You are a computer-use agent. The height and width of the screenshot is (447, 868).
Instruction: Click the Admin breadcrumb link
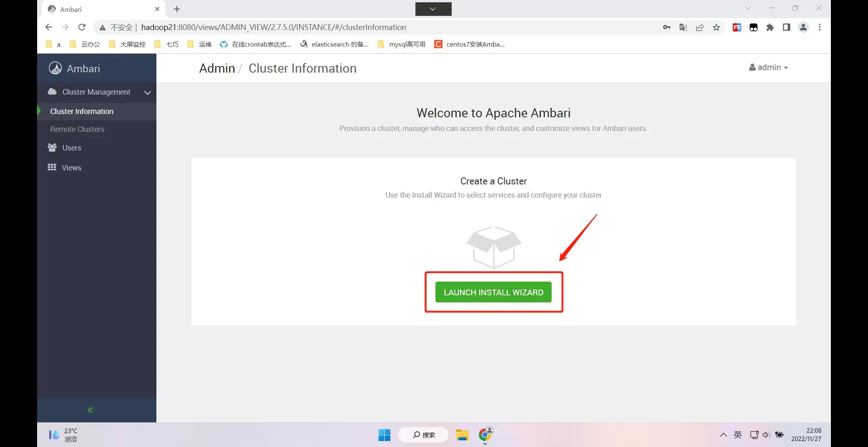coord(217,68)
